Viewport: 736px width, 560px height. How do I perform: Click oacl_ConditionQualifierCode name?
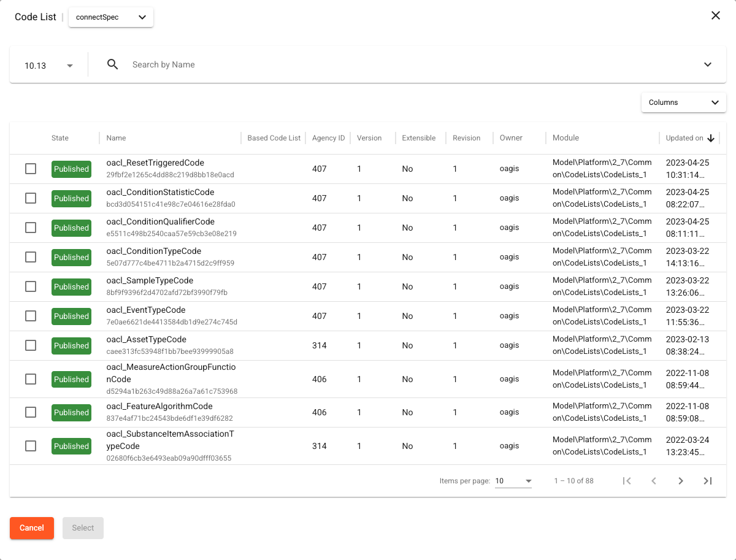click(x=160, y=221)
